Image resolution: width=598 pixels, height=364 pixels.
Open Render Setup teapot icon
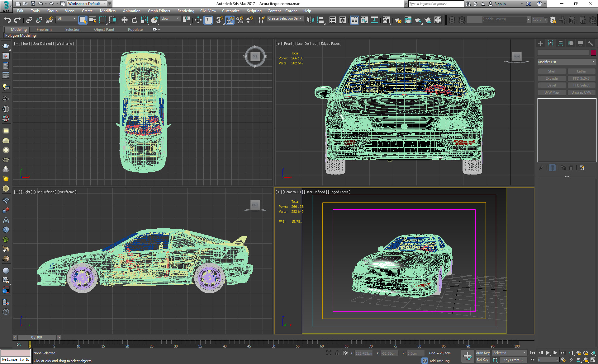(x=398, y=20)
